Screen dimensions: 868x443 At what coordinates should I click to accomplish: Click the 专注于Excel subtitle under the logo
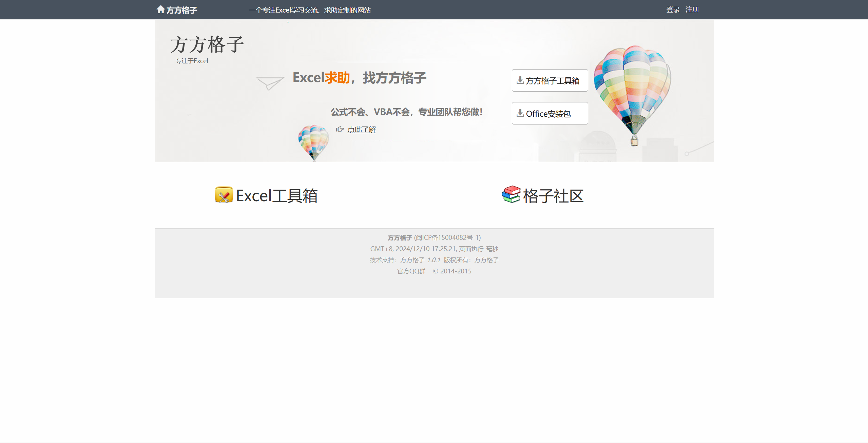pos(192,61)
